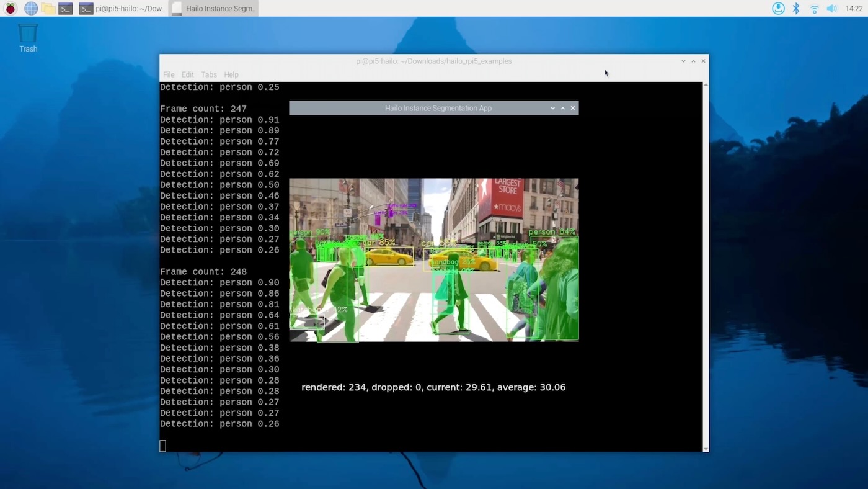868x489 pixels.
Task: Open the Bluetooth tray menu
Action: point(796,9)
